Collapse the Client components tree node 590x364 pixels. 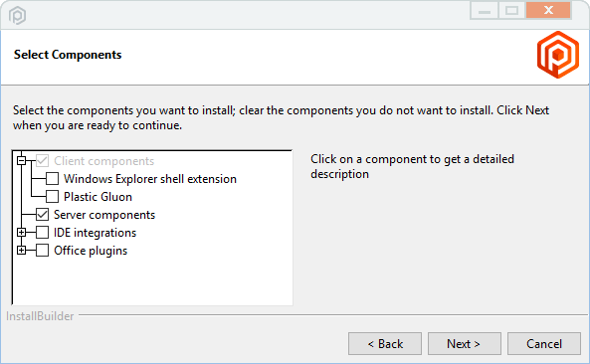click(22, 160)
